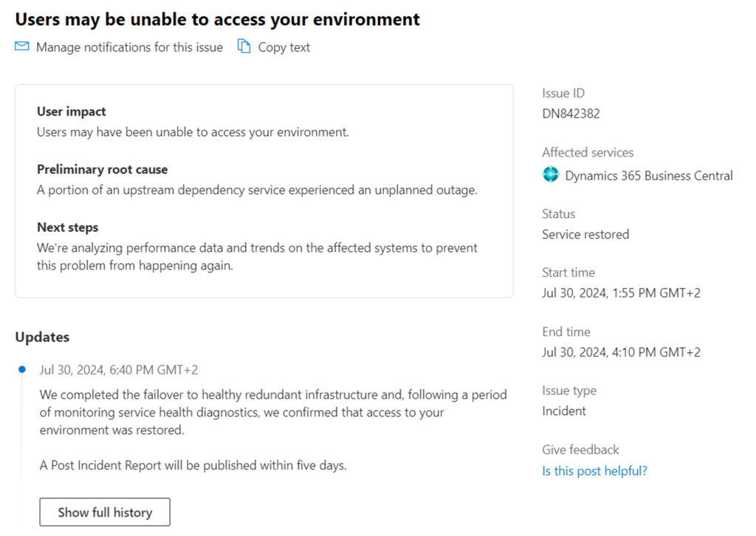The height and width of the screenshot is (536, 756).
Task: Click the end time value 4:10 PM
Action: click(621, 352)
